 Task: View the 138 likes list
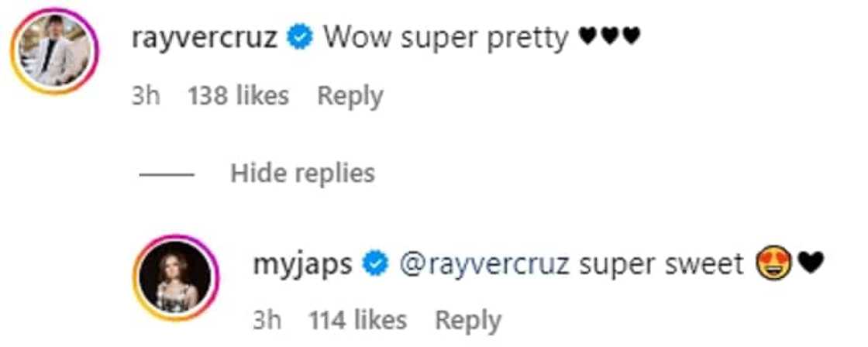238,96
